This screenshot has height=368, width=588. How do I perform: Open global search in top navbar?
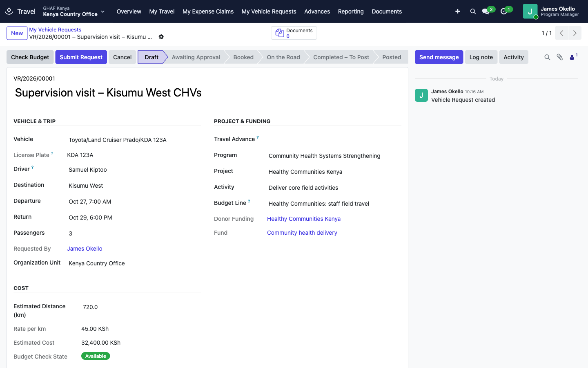[x=473, y=11]
